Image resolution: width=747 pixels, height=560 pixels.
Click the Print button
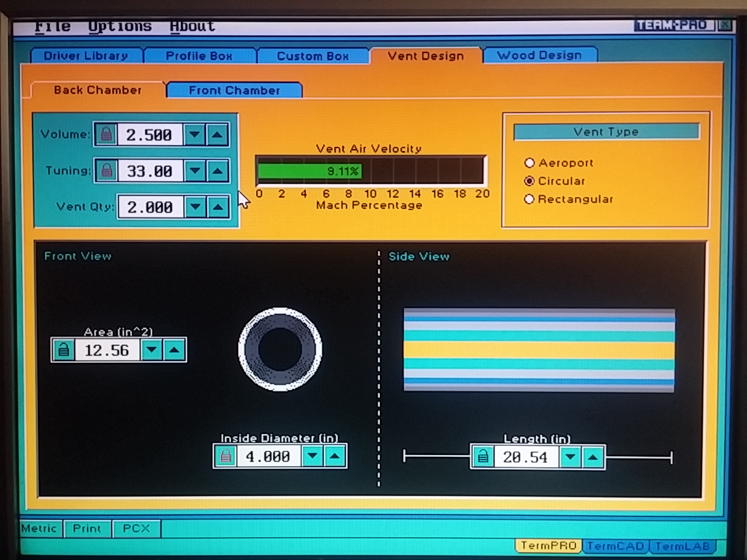point(87,528)
